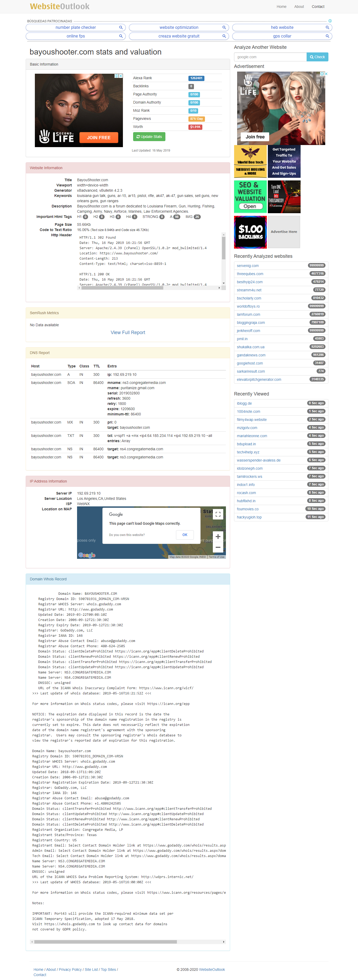Open streamm4u.net link
This screenshot has width=358, height=980.
click(249, 290)
